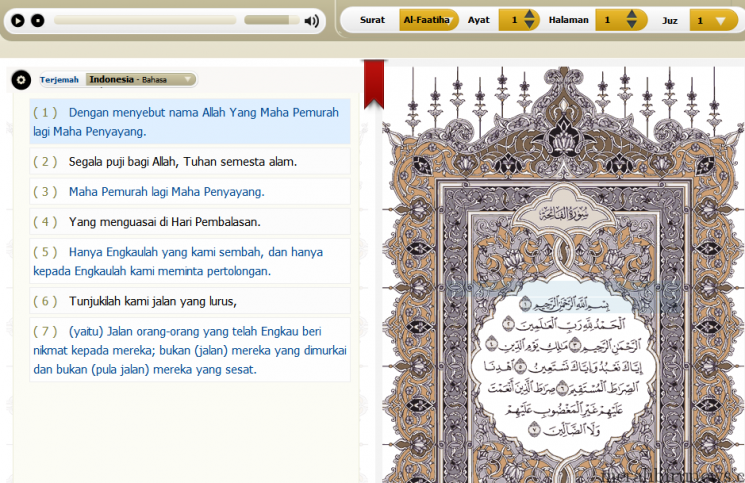Screen dimensions: 745x483
Task: Open the Juz dropdown arrow
Action: (x=720, y=21)
